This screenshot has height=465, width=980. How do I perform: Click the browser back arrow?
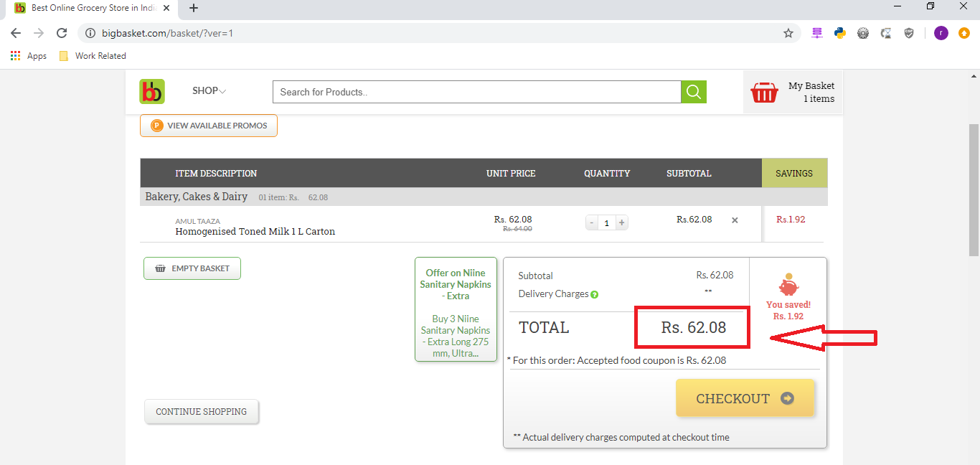point(16,33)
